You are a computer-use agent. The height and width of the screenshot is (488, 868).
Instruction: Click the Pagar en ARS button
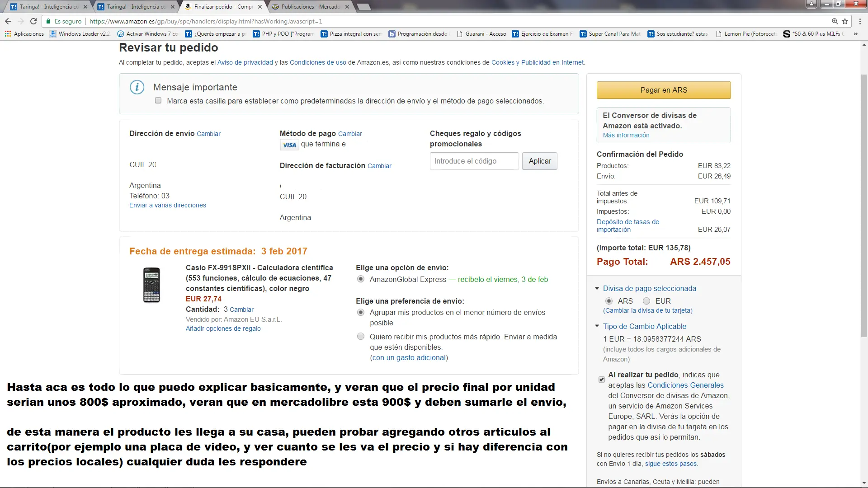[x=664, y=90]
